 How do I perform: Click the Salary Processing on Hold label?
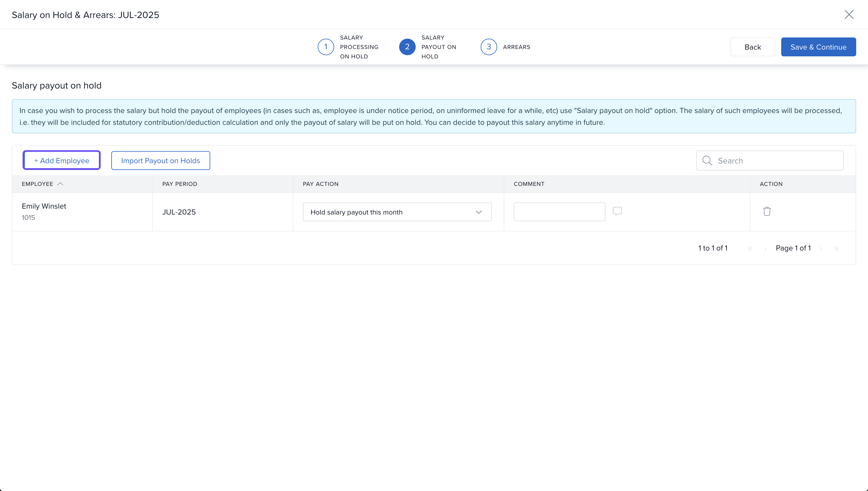359,47
